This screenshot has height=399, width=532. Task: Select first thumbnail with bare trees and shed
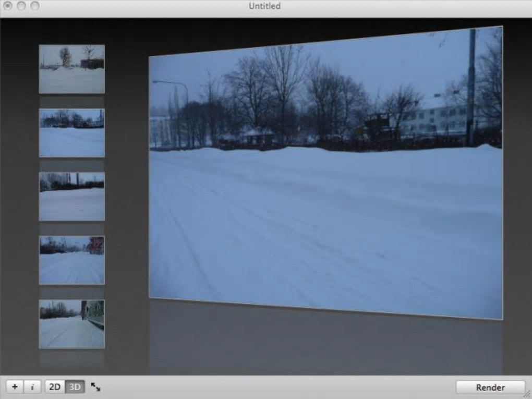72,69
